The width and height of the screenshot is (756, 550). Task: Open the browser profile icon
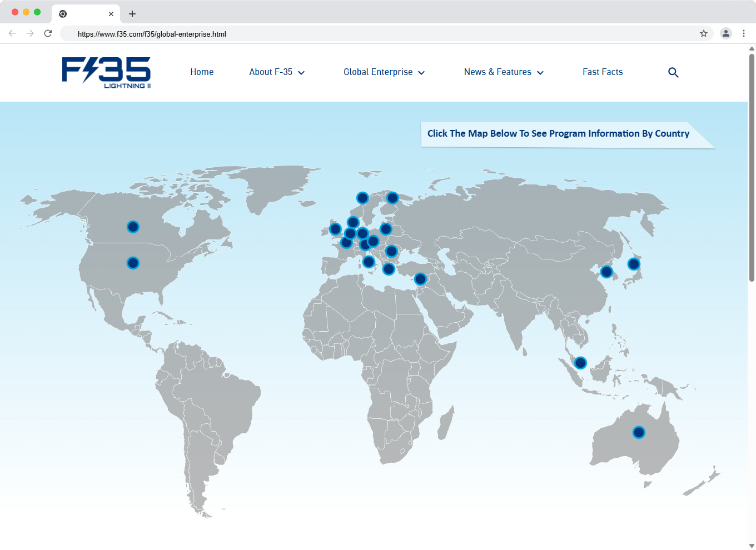pos(726,33)
